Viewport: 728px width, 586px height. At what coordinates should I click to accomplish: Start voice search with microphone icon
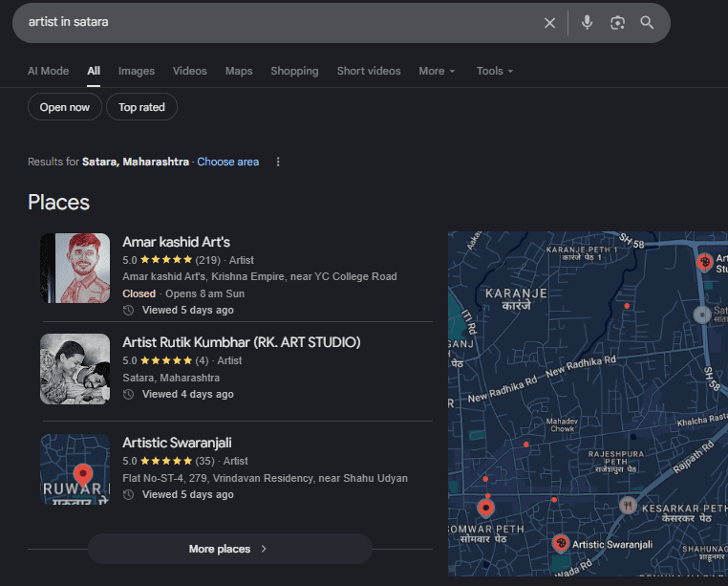coord(587,22)
